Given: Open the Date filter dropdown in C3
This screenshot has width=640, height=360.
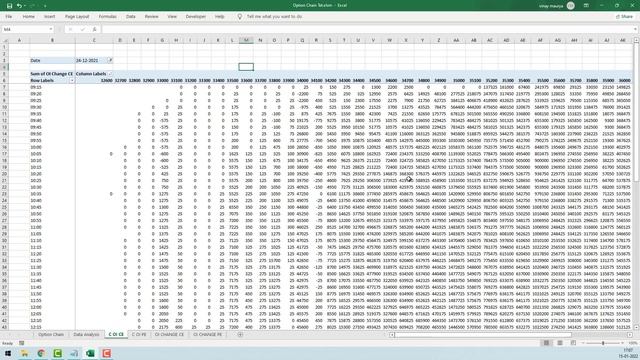Looking at the screenshot, I should tap(110, 60).
